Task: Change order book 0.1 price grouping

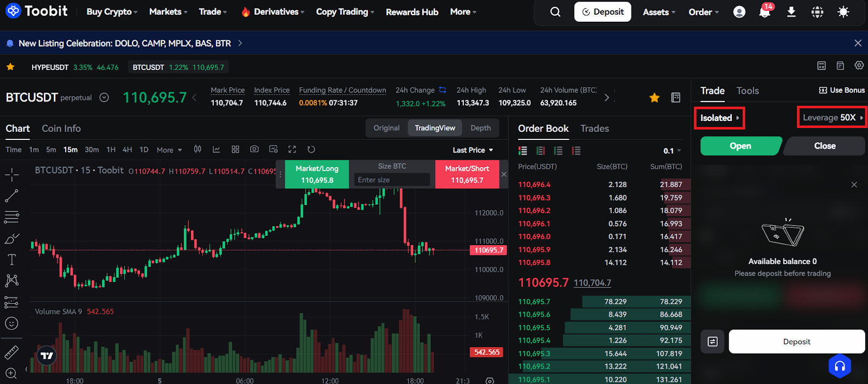Action: coord(672,151)
